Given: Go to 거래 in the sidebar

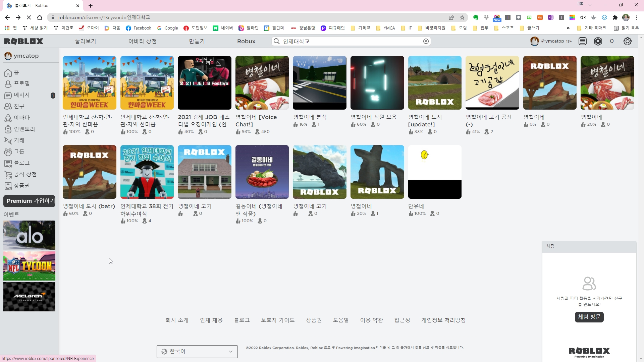Looking at the screenshot, I should pyautogui.click(x=19, y=140).
